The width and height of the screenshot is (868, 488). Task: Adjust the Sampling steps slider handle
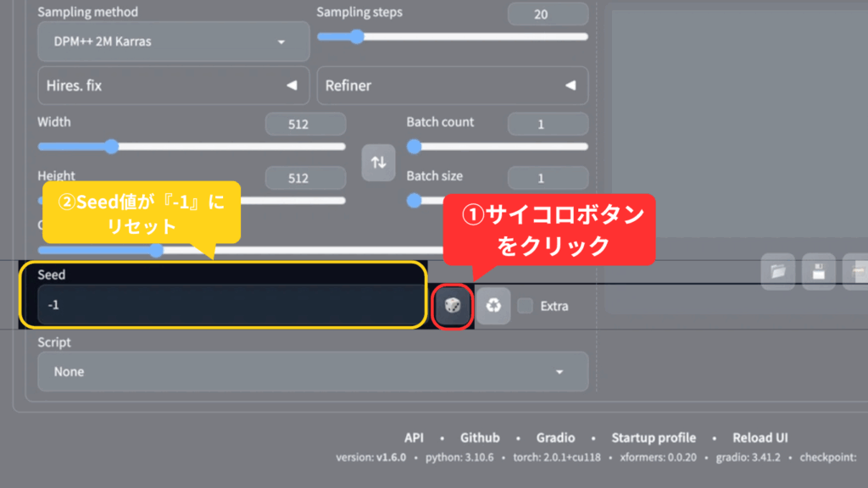click(x=357, y=36)
